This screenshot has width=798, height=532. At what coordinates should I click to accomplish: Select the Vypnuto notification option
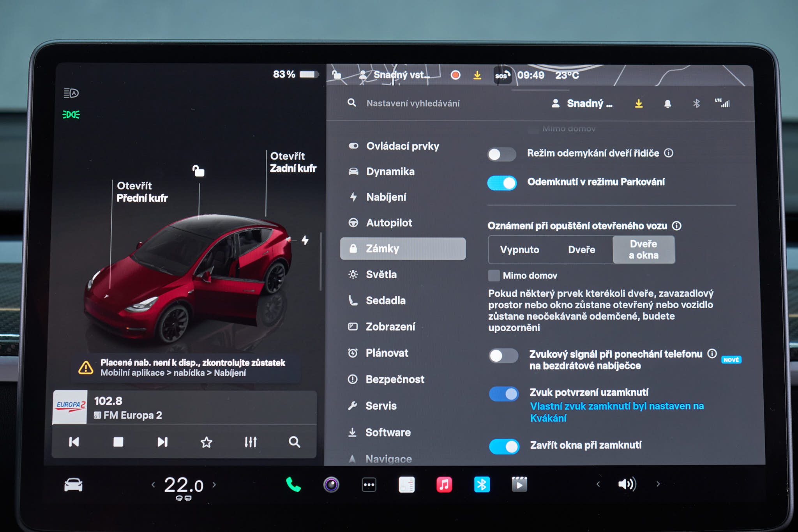(x=519, y=249)
